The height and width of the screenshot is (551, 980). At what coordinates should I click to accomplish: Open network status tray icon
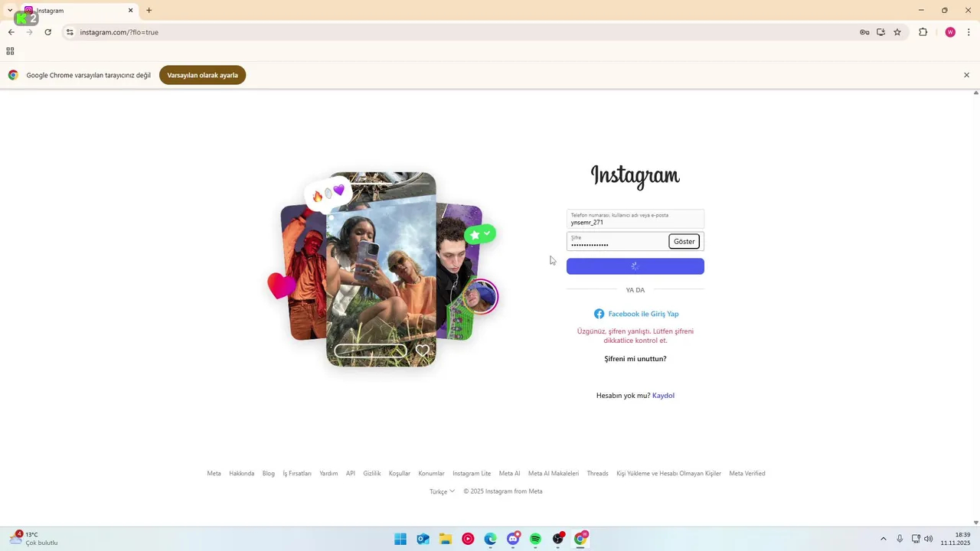pos(916,539)
